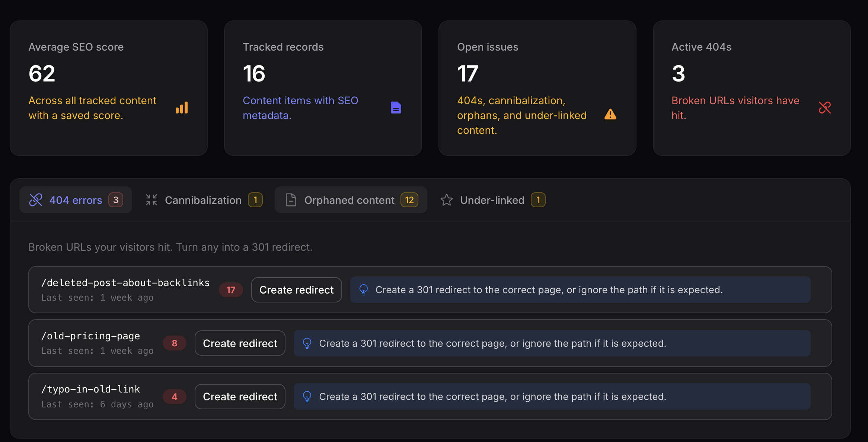Click the broken link icon on 404 errors tab

coord(36,200)
